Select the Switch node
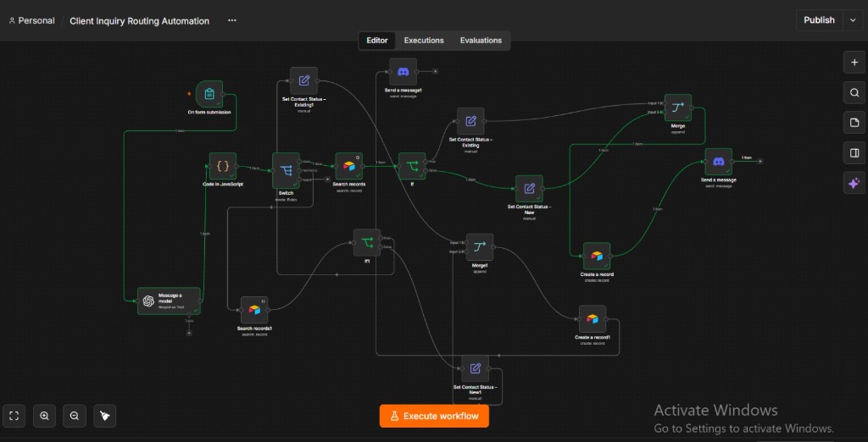 [286, 170]
